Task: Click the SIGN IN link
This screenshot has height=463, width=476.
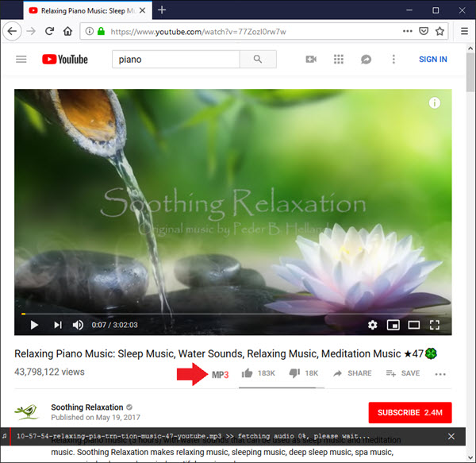Action: tap(432, 60)
